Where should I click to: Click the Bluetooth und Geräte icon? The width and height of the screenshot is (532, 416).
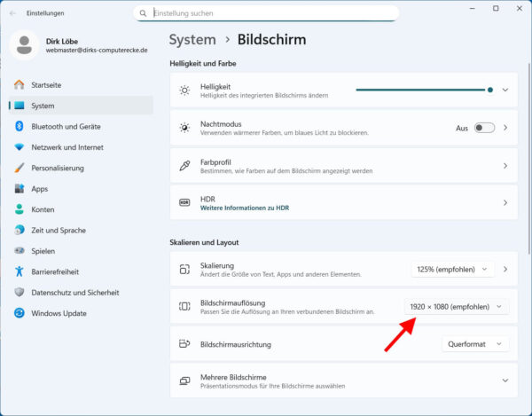pyautogui.click(x=19, y=126)
